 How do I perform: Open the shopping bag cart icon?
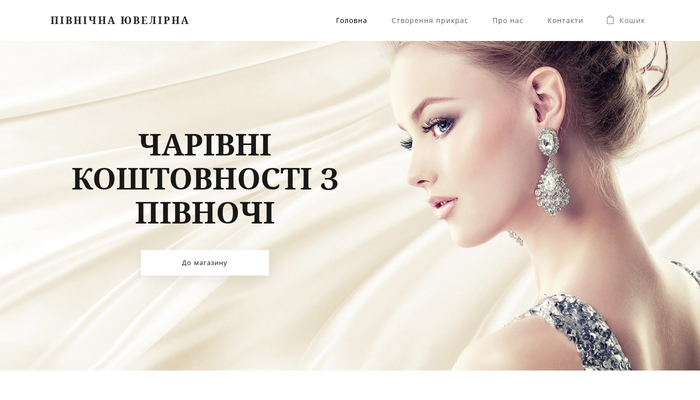610,20
